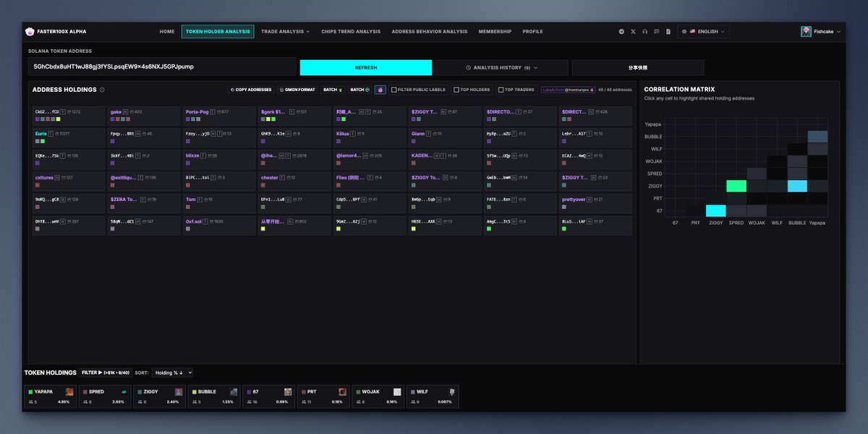Open the Holding % sort dropdown
868x434 pixels.
(171, 373)
